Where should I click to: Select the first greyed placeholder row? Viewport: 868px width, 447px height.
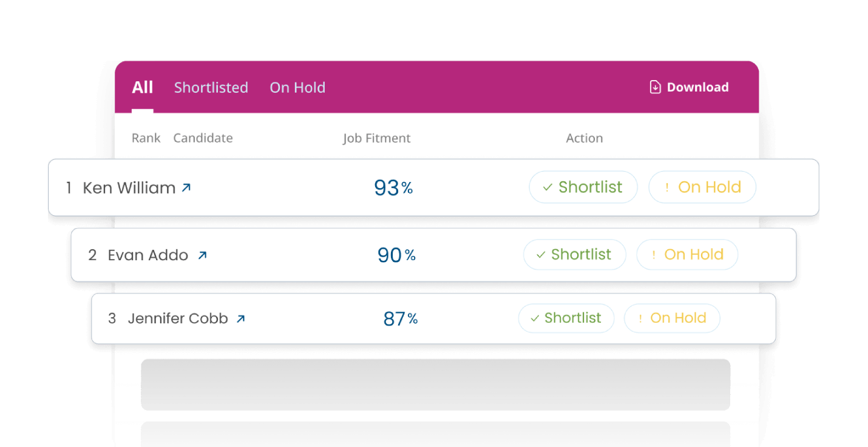point(436,385)
